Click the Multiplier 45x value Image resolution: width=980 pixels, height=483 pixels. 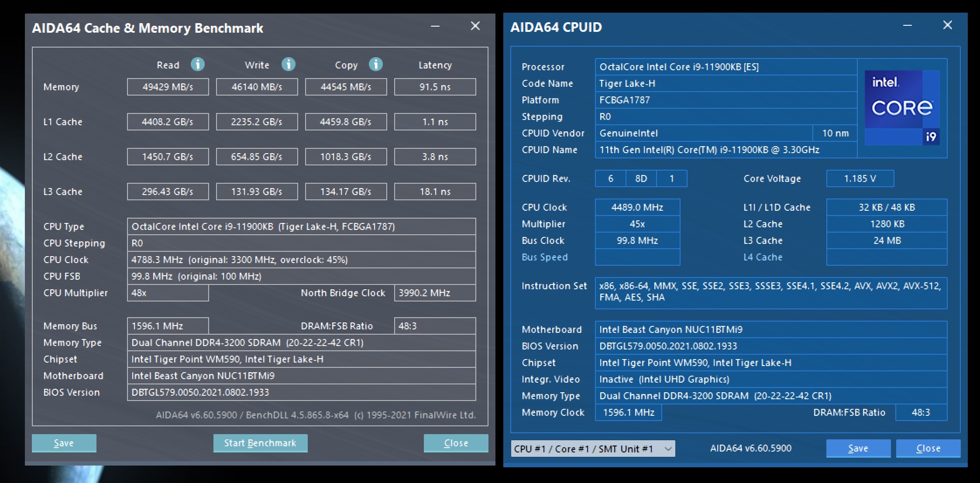[x=637, y=224]
